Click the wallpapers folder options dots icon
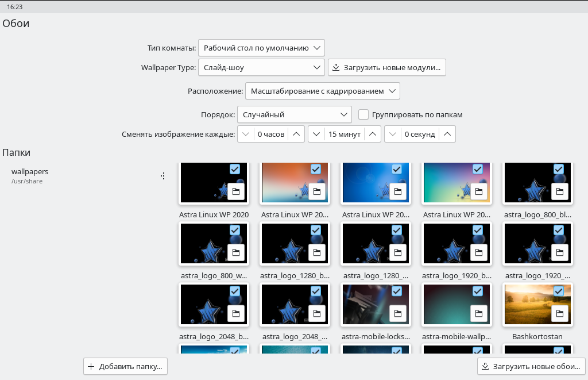 coord(163,176)
